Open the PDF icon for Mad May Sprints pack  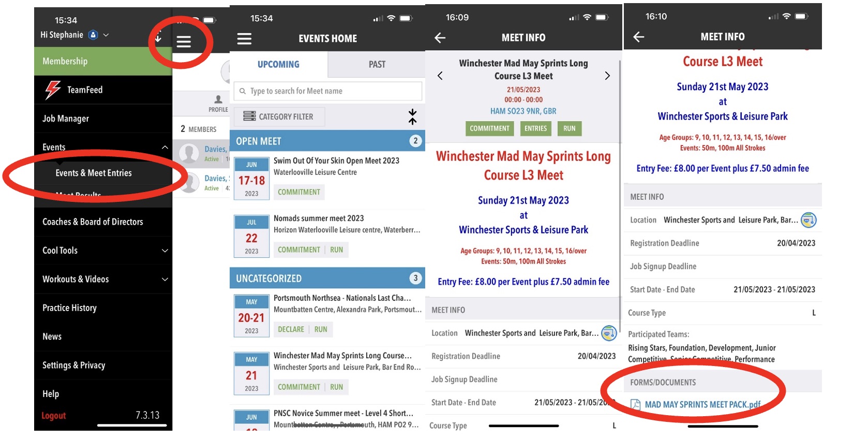click(635, 404)
